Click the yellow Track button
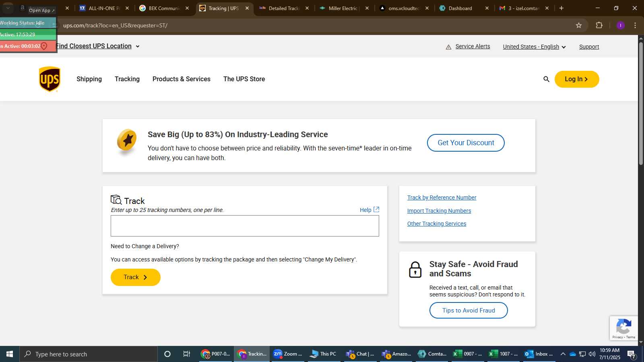644x362 pixels. tap(136, 277)
